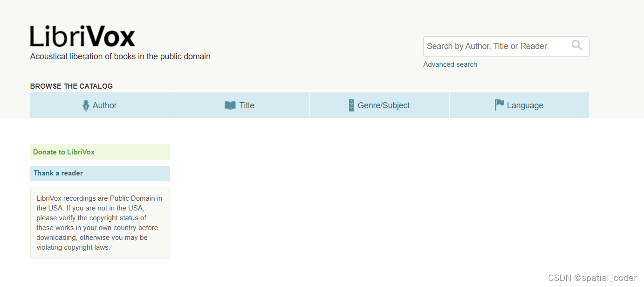The image size is (644, 287).
Task: Click the filing cabinet Genre/Subject icon
Action: (351, 105)
